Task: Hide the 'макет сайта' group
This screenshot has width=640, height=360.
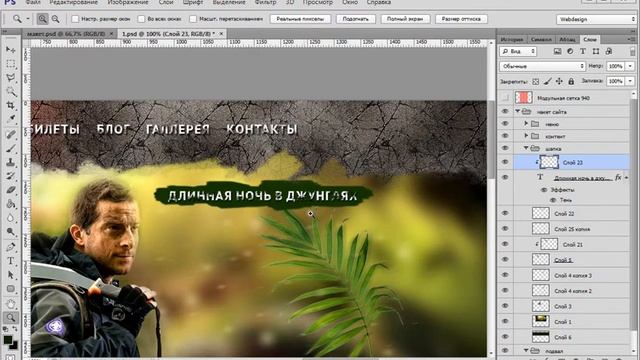Action: pos(505,111)
